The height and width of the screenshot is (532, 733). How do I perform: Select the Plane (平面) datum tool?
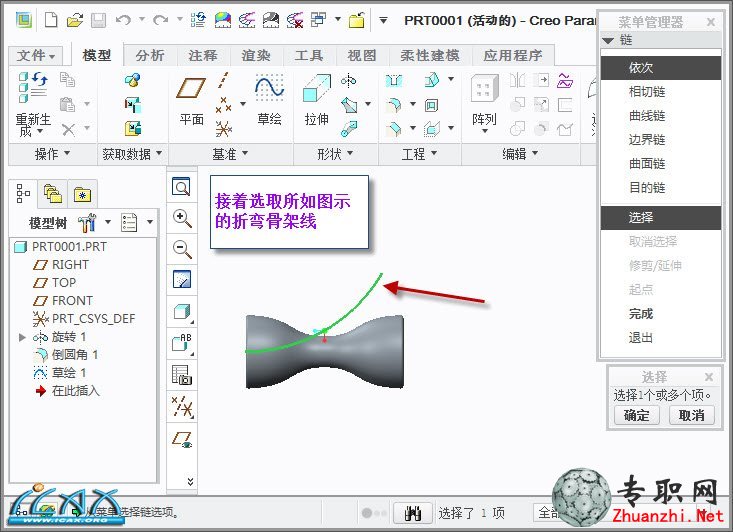click(x=191, y=87)
